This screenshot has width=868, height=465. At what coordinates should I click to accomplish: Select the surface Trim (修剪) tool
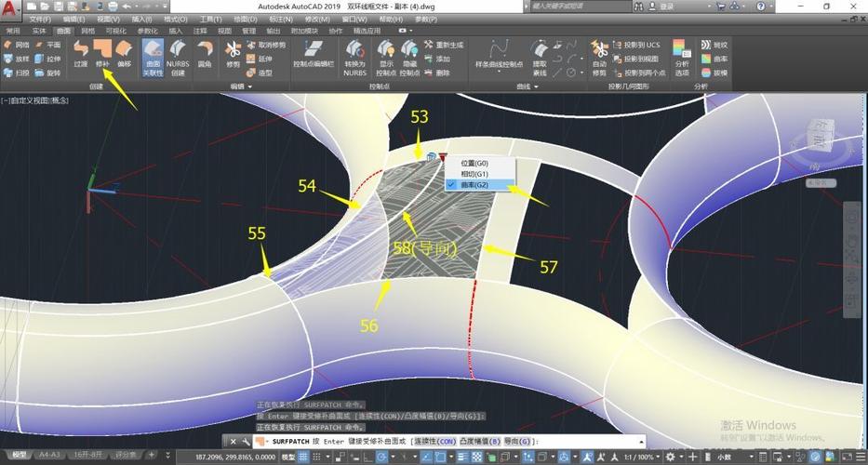tap(234, 54)
